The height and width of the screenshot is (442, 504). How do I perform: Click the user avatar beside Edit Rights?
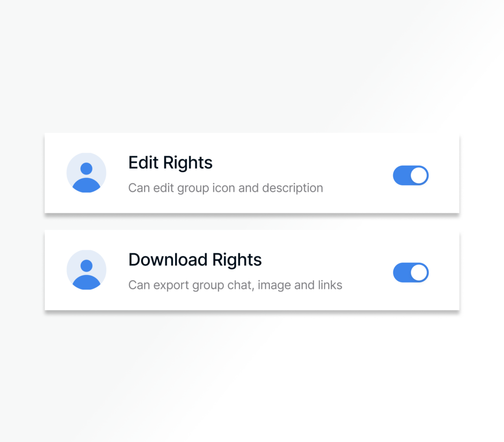86,173
